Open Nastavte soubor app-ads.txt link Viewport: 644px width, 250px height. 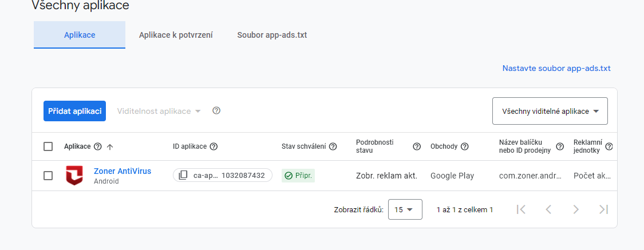click(x=556, y=68)
